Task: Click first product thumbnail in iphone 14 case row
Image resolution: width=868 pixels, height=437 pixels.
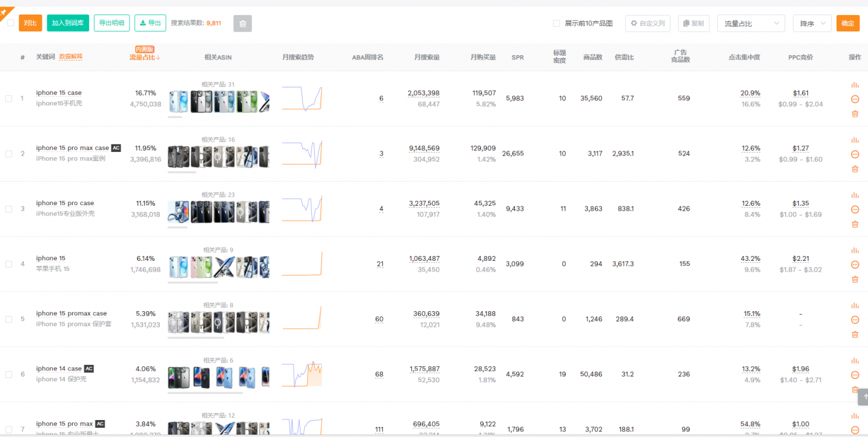Action: click(x=178, y=377)
